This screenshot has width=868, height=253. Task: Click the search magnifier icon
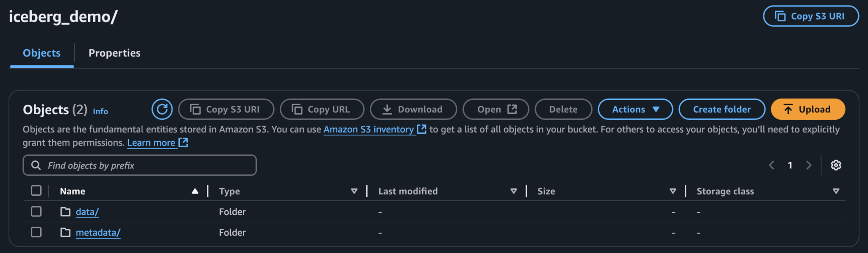36,165
